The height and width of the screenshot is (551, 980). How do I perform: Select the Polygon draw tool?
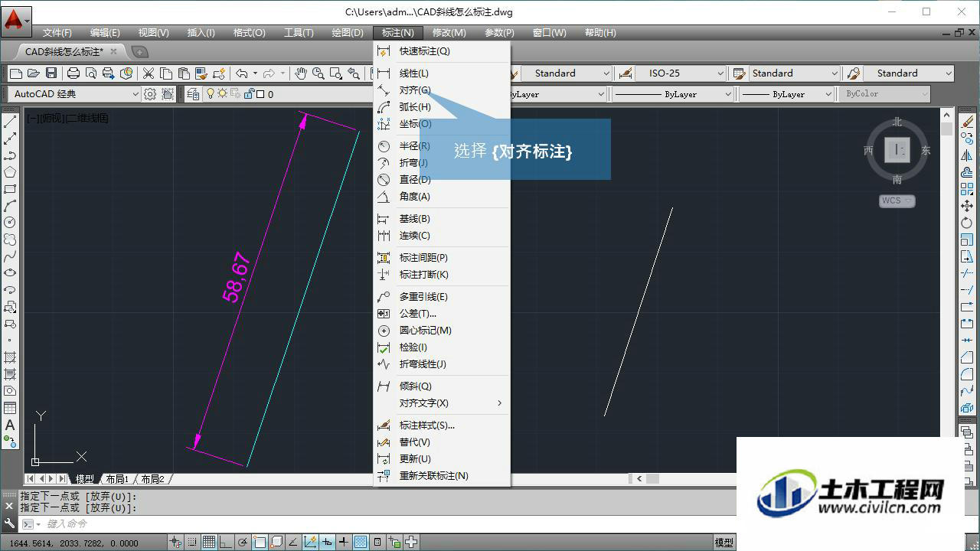10,172
